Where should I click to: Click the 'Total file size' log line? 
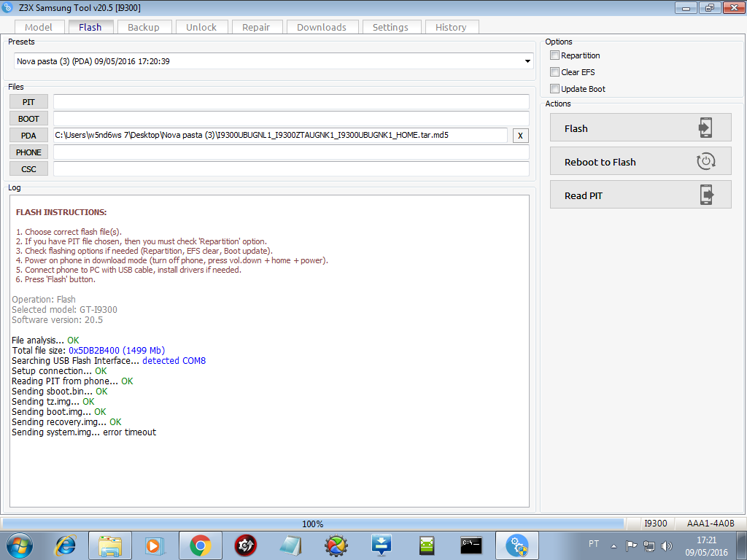88,351
